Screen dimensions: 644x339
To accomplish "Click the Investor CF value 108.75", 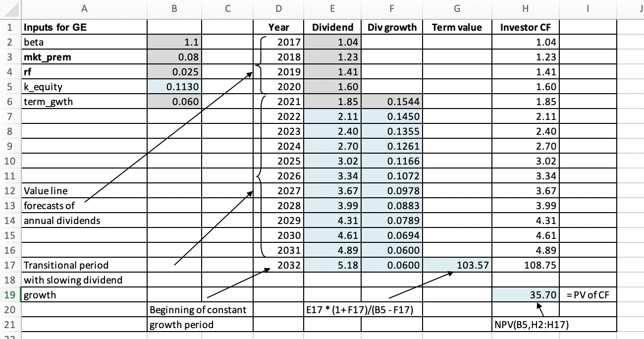I will pos(525,265).
